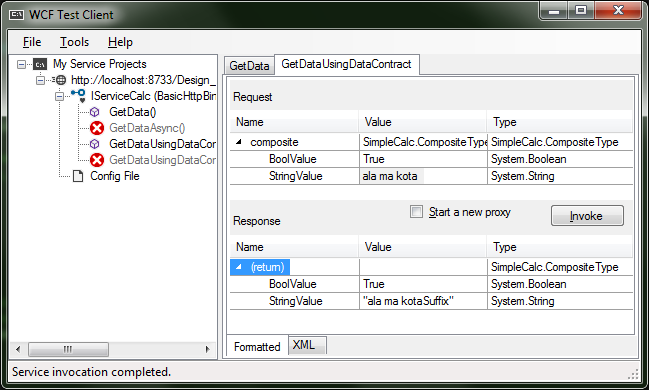Click the Response Name column header
The image size is (649, 390).
(294, 247)
